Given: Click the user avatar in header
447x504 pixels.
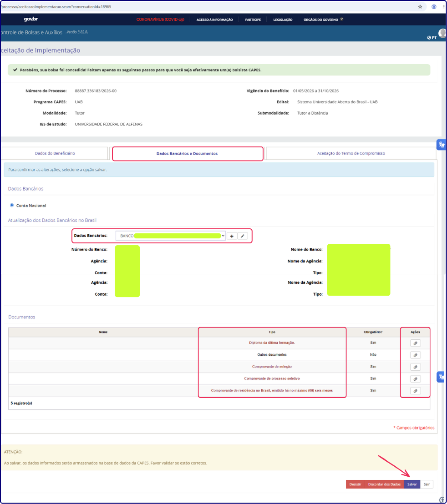Looking at the screenshot, I should tap(442, 33).
